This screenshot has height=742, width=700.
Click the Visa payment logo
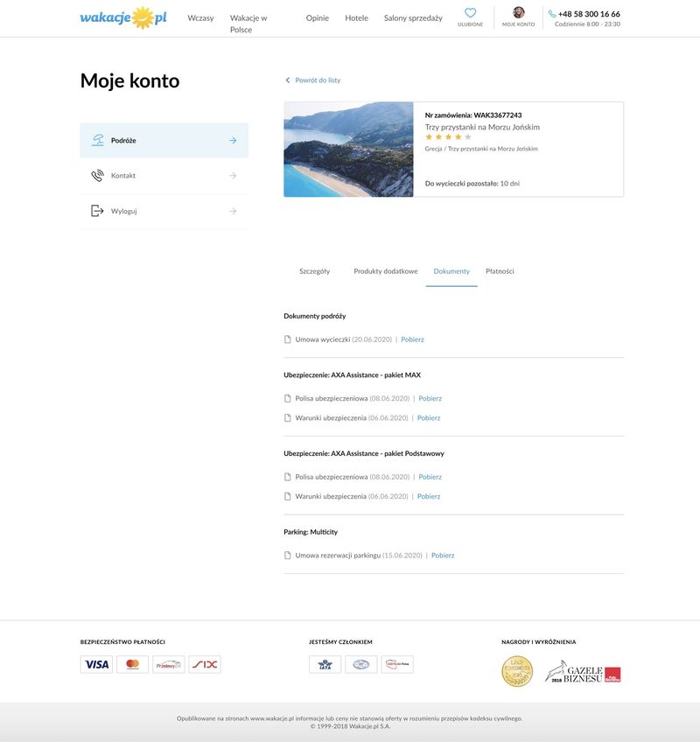pyautogui.click(x=96, y=664)
